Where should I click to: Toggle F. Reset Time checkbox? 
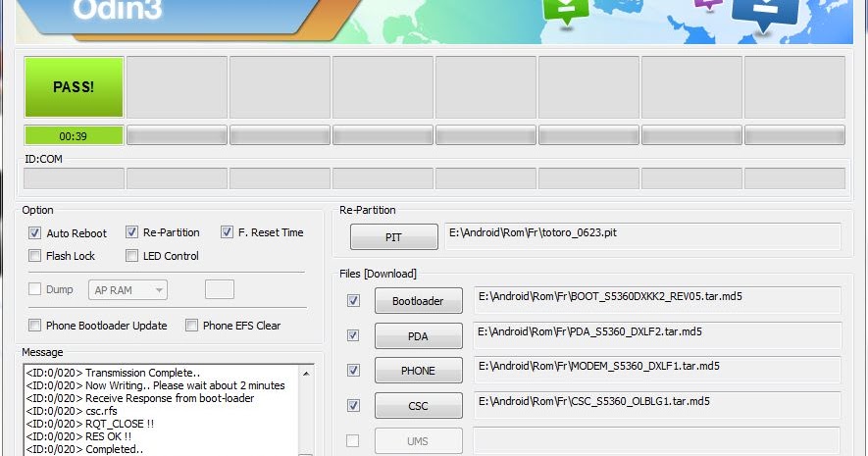coord(227,232)
